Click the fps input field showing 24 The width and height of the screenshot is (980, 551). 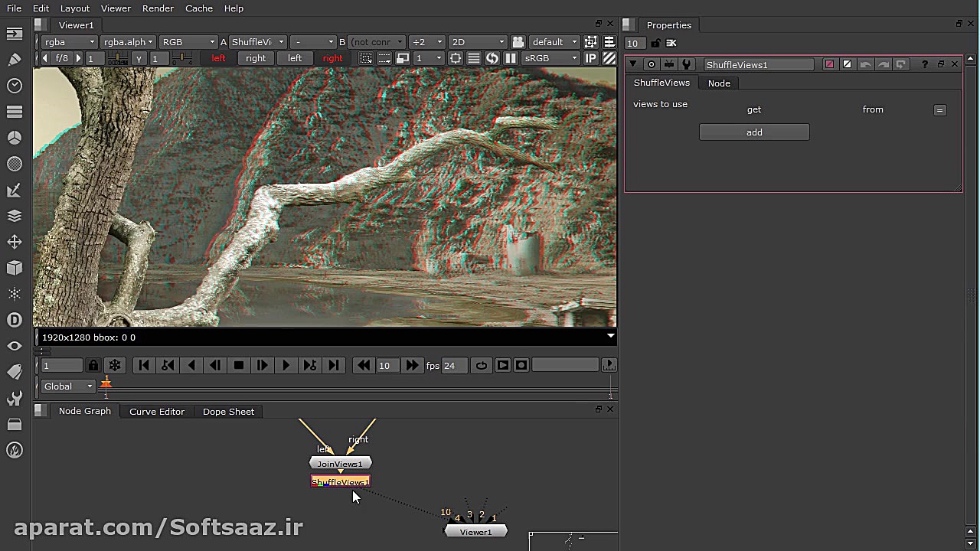coord(453,366)
